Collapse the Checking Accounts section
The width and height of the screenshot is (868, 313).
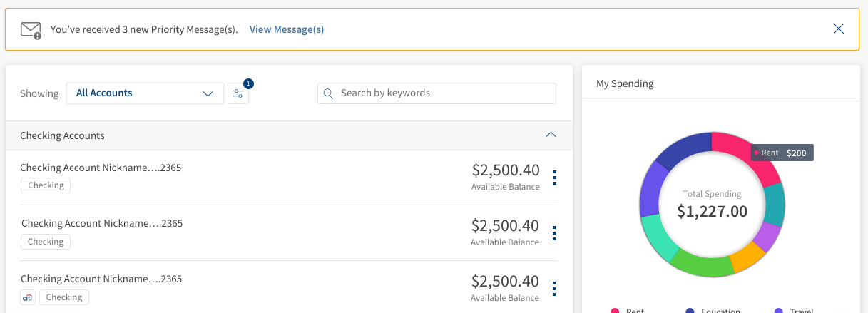pos(551,135)
